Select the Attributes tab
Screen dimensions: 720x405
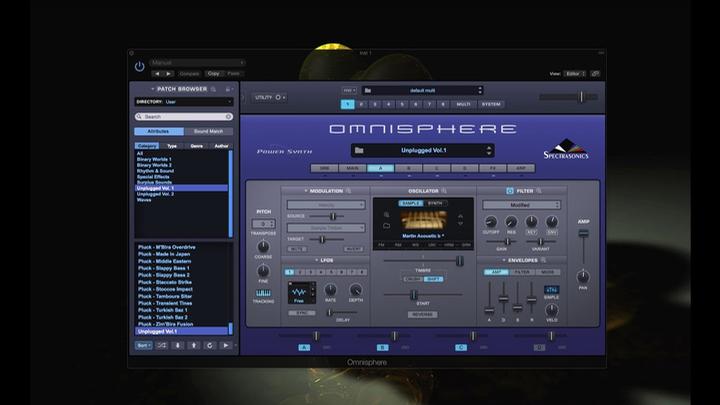tap(159, 131)
